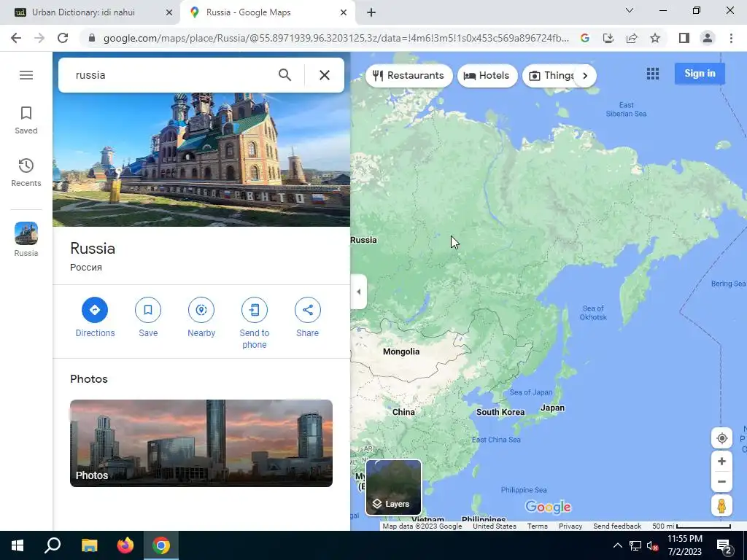This screenshot has width=747, height=560.
Task: Open the Photos thumbnail of city skyline
Action: coord(201,443)
